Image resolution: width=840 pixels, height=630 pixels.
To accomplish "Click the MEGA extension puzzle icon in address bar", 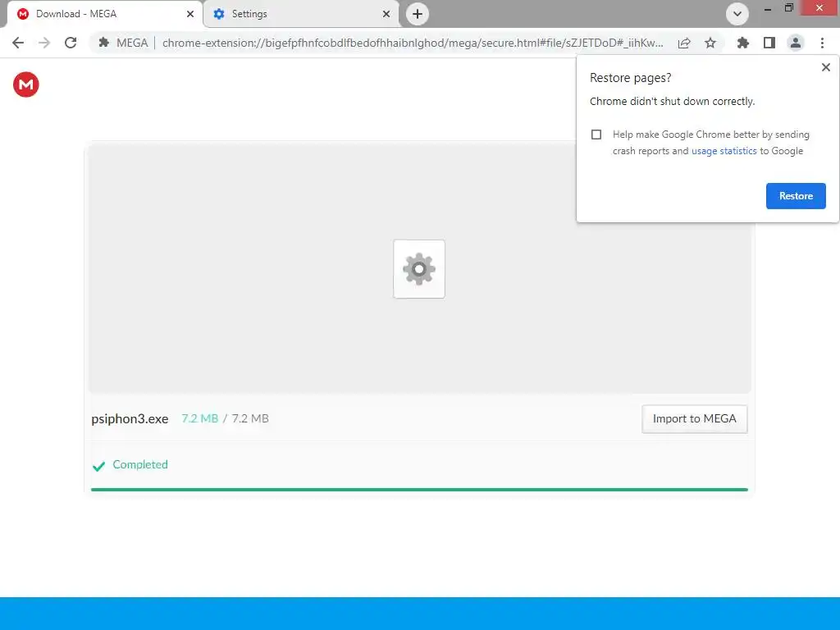I will (x=104, y=43).
